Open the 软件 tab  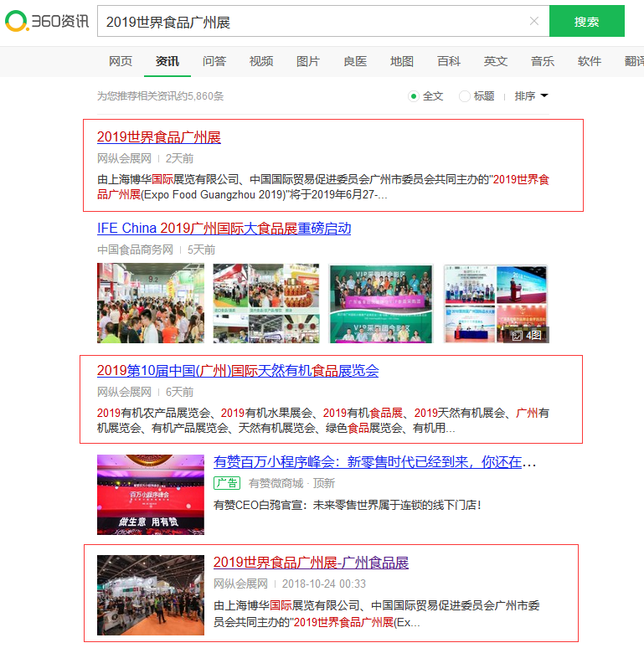point(589,61)
